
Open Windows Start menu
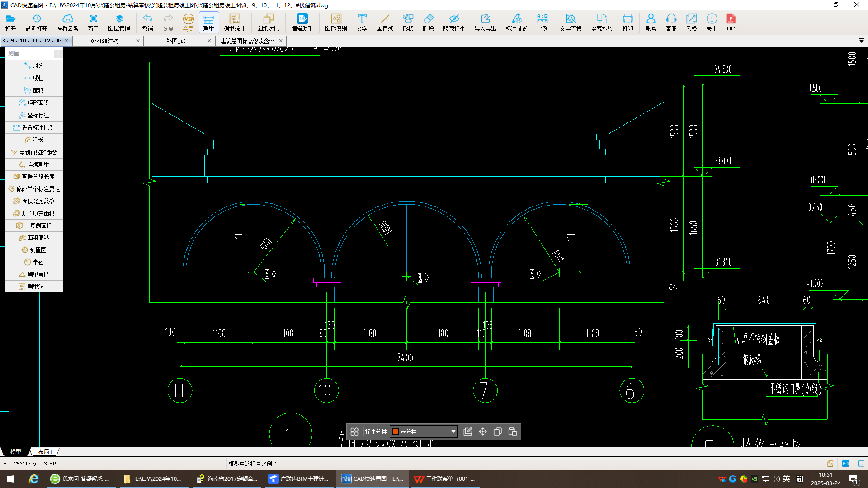[11, 479]
